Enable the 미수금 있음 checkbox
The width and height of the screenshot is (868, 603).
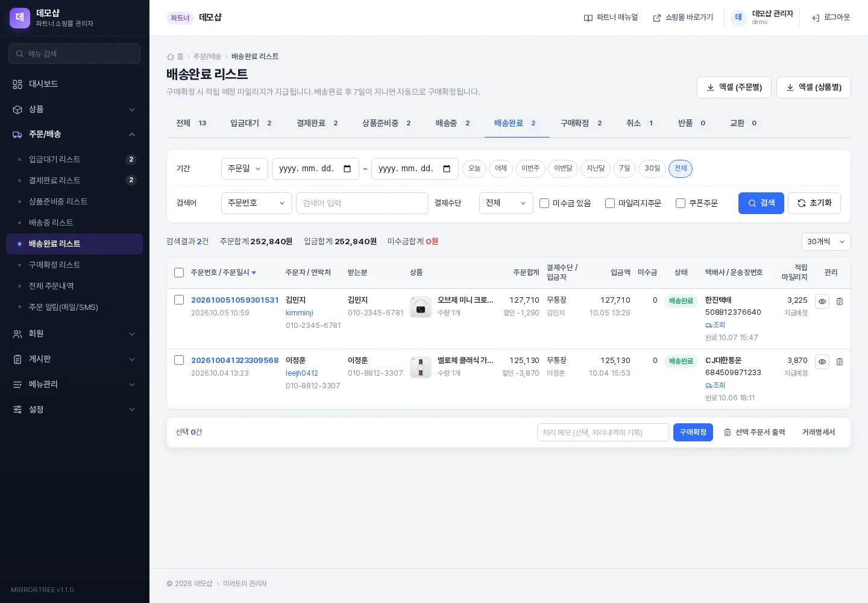(x=544, y=203)
